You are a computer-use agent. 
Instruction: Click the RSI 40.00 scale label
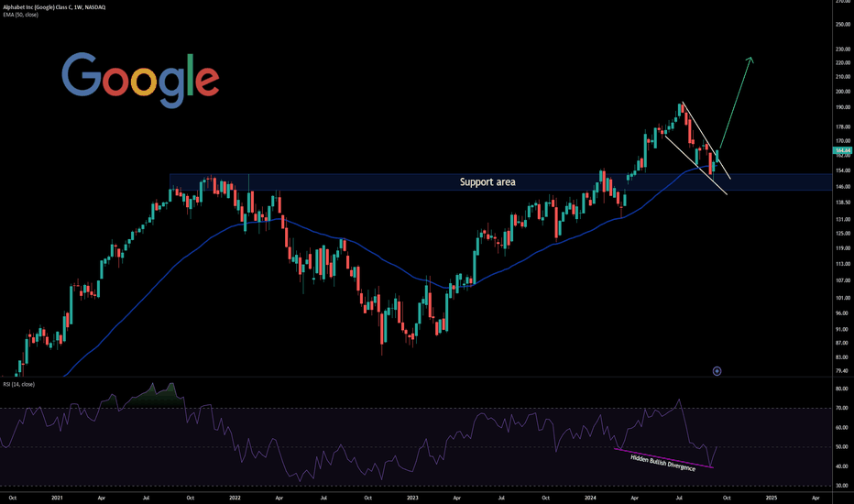click(x=841, y=466)
